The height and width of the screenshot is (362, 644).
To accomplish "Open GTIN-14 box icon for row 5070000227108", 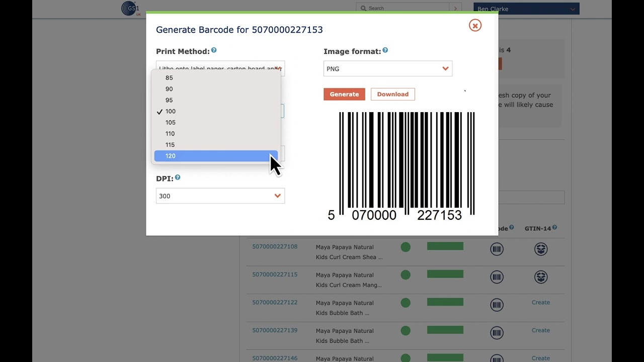I will click(x=541, y=249).
